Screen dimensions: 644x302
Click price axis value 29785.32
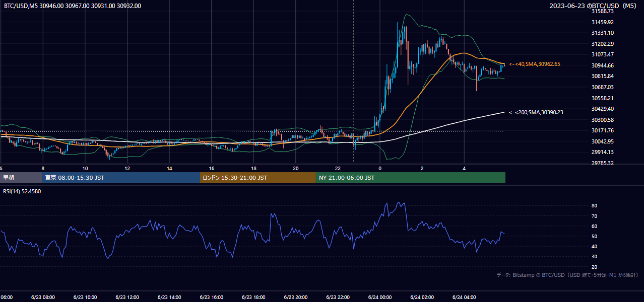click(602, 163)
